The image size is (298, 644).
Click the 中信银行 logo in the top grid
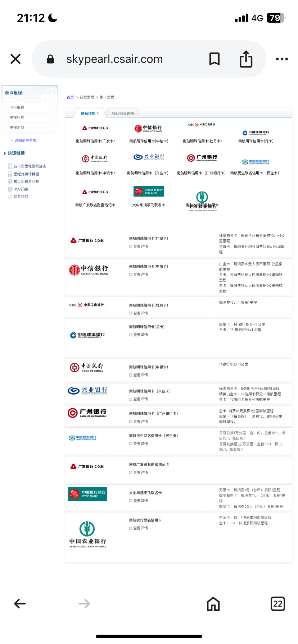point(148,128)
